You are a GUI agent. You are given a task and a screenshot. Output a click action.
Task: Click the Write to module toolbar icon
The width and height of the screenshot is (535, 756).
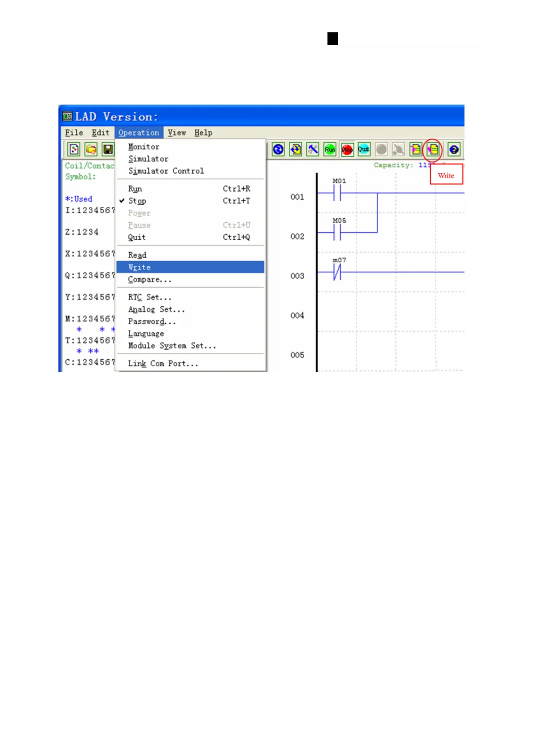tap(433, 149)
